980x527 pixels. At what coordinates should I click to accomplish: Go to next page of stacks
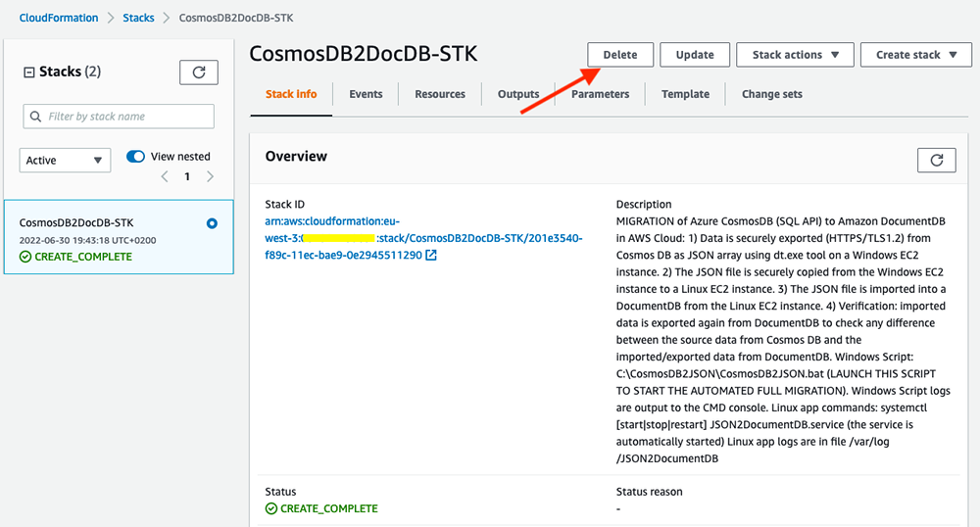210,176
